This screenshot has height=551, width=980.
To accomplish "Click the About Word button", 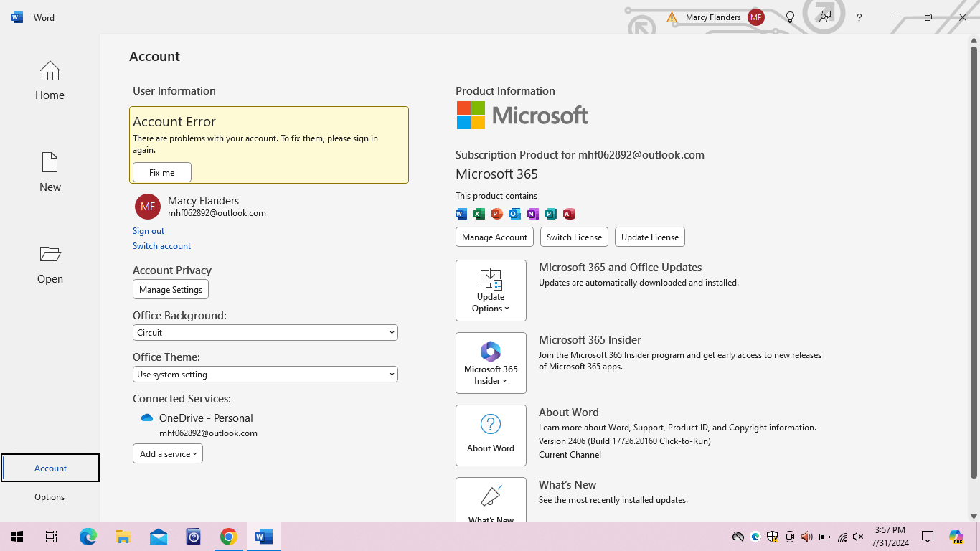I will [x=491, y=435].
